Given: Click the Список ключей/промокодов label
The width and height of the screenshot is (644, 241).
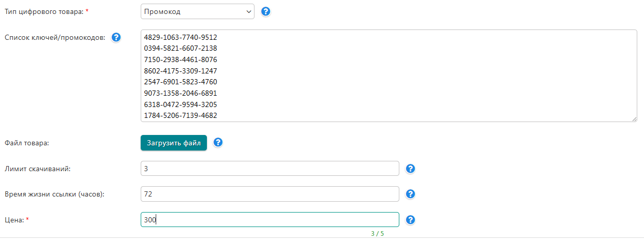Looking at the screenshot, I should tap(55, 37).
